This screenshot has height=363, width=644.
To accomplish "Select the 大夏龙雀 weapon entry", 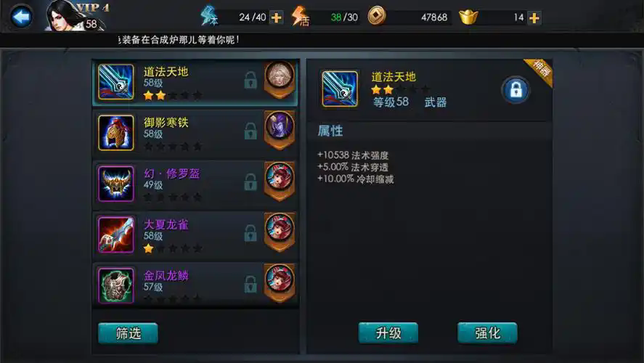I will 195,234.
